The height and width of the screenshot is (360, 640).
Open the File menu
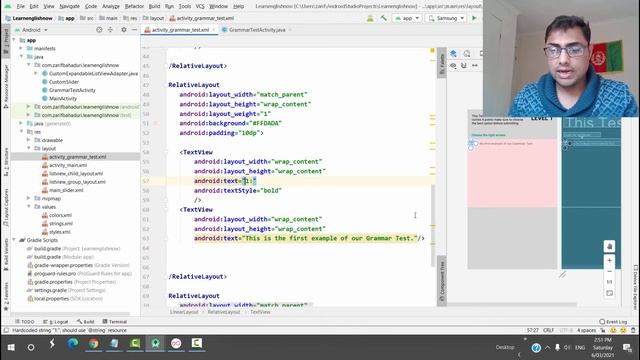click(x=20, y=6)
